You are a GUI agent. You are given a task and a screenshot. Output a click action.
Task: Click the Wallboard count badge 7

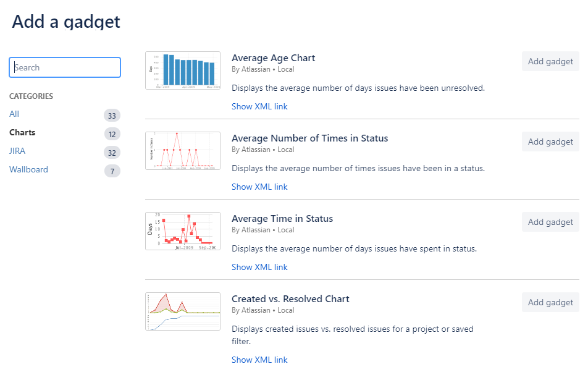112,171
